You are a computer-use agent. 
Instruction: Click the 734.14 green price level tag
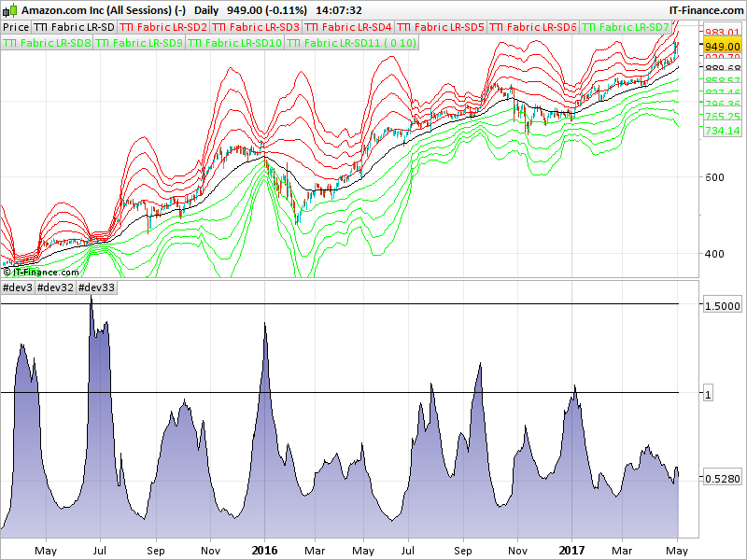click(722, 131)
